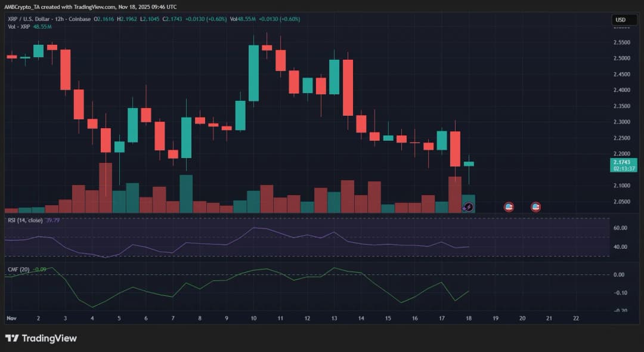
Task: Click the tall green candle on Nov 10
Action: coord(253,73)
